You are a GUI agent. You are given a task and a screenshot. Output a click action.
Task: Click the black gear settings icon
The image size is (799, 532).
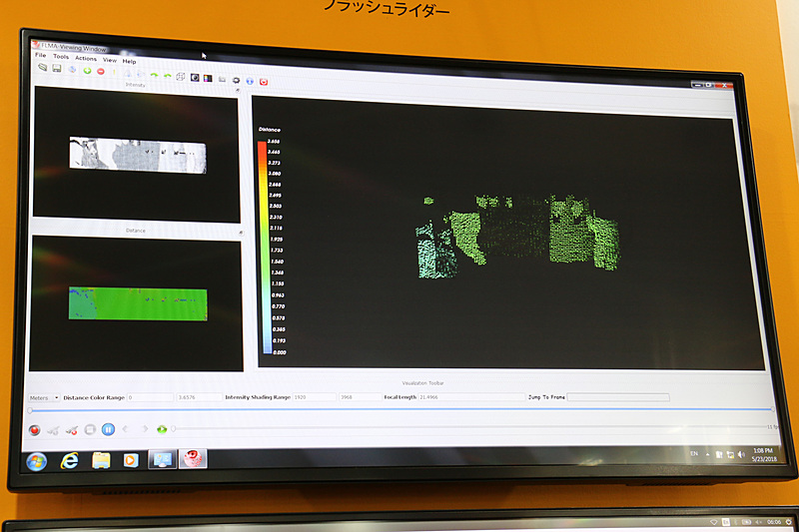point(236,81)
